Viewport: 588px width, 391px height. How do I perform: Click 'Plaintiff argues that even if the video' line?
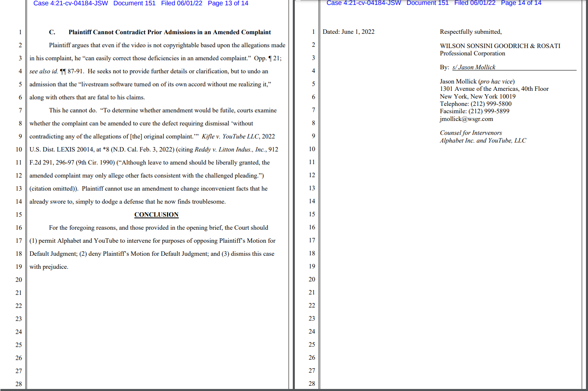[167, 45]
